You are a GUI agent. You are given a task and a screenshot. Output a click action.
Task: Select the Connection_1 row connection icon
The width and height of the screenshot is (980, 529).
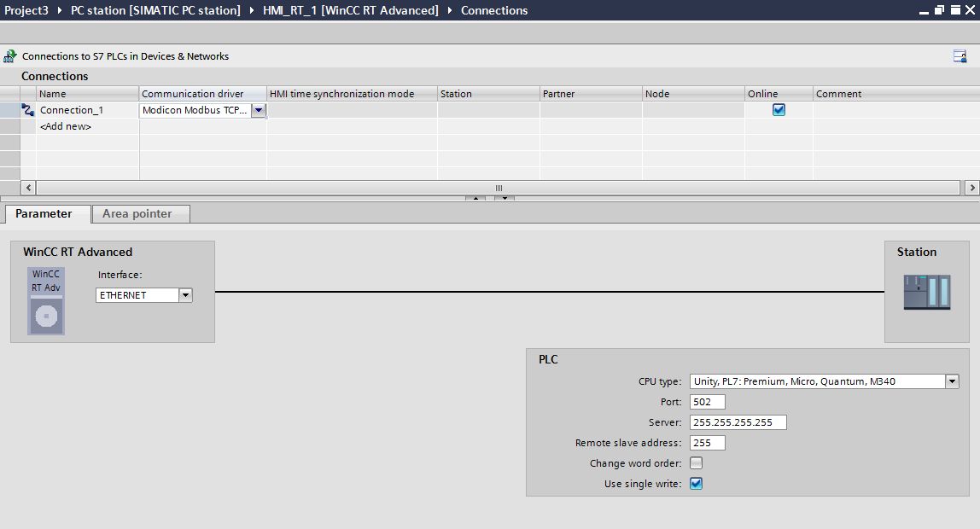click(x=27, y=110)
